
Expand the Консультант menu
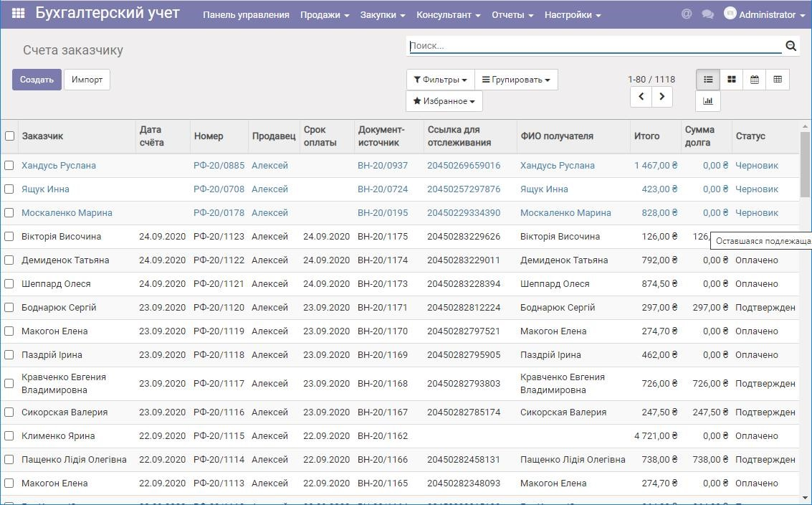(x=449, y=15)
